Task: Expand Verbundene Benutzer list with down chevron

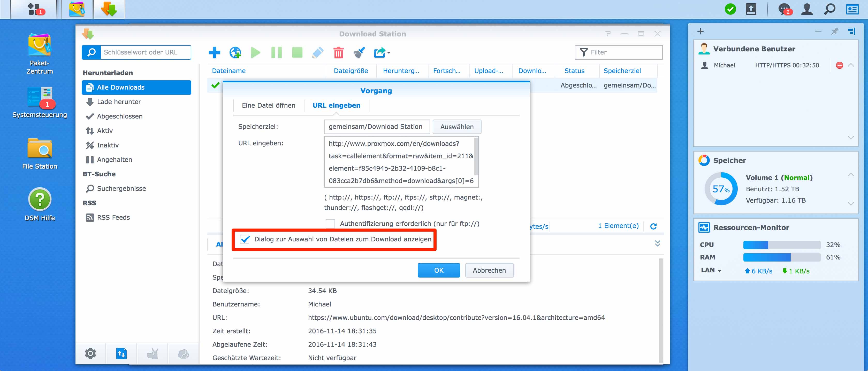Action: coord(850,137)
